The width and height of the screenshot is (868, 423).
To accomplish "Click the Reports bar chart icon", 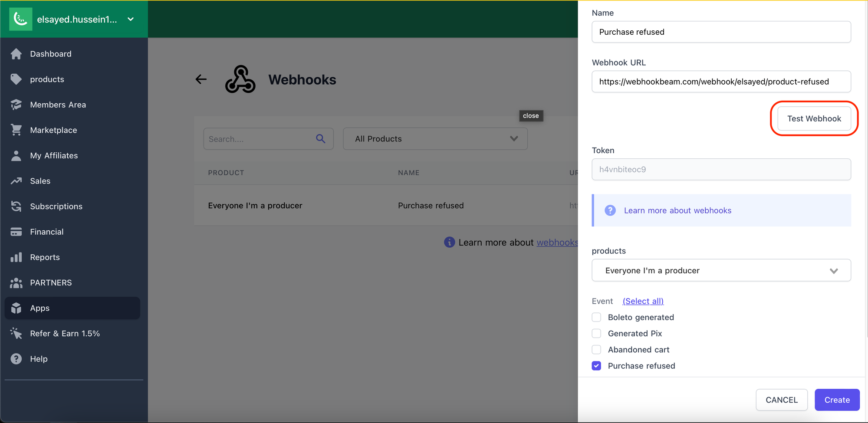I will (16, 257).
